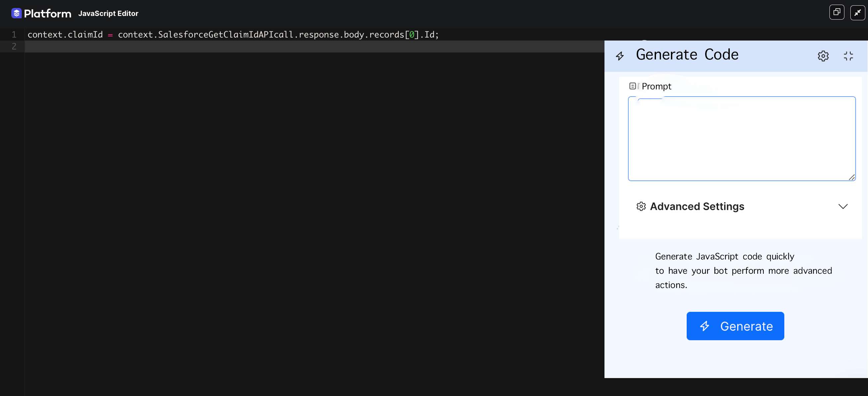Click the Prompt label icon

point(632,86)
